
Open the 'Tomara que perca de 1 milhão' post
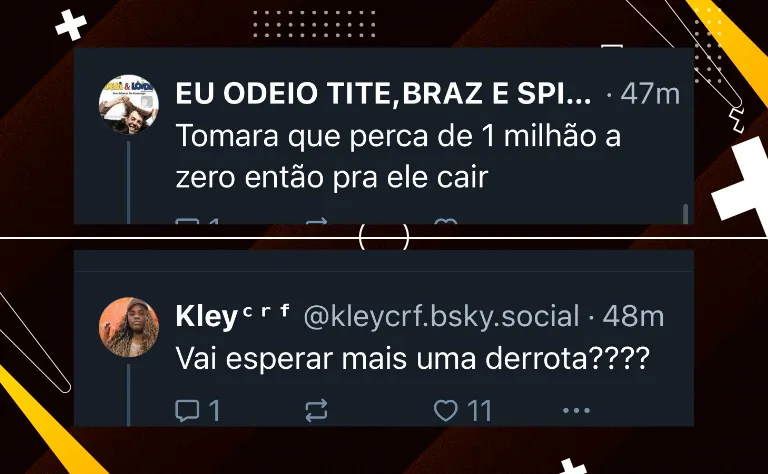pyautogui.click(x=398, y=156)
